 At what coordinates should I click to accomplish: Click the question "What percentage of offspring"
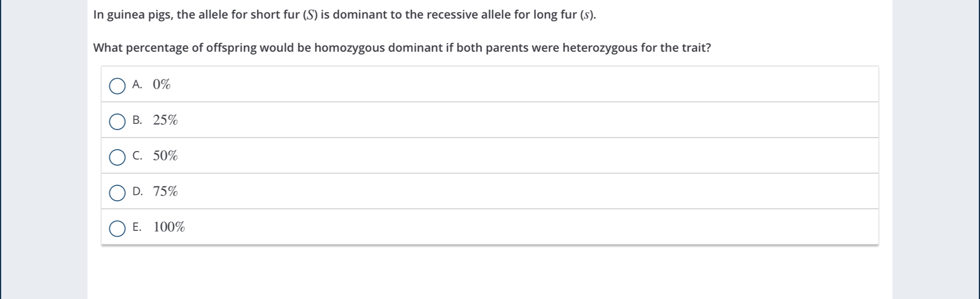pos(402,48)
